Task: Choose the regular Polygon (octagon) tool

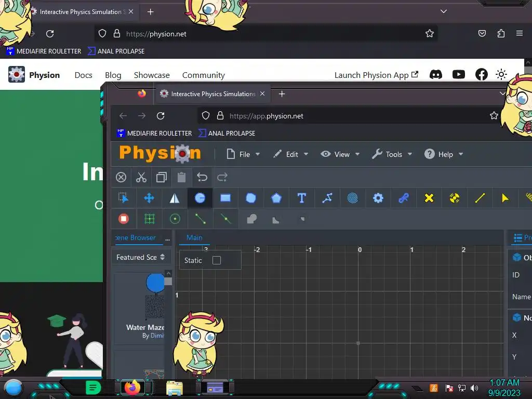Action: (x=251, y=198)
